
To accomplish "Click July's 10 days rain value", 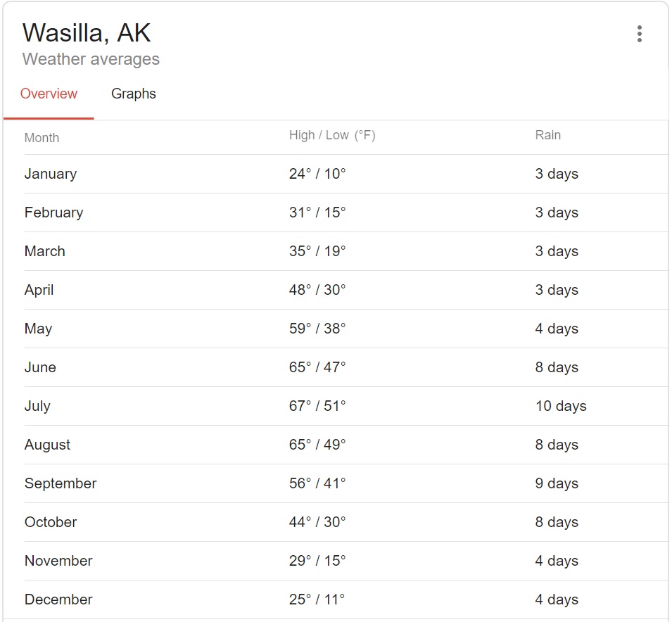I will [560, 406].
